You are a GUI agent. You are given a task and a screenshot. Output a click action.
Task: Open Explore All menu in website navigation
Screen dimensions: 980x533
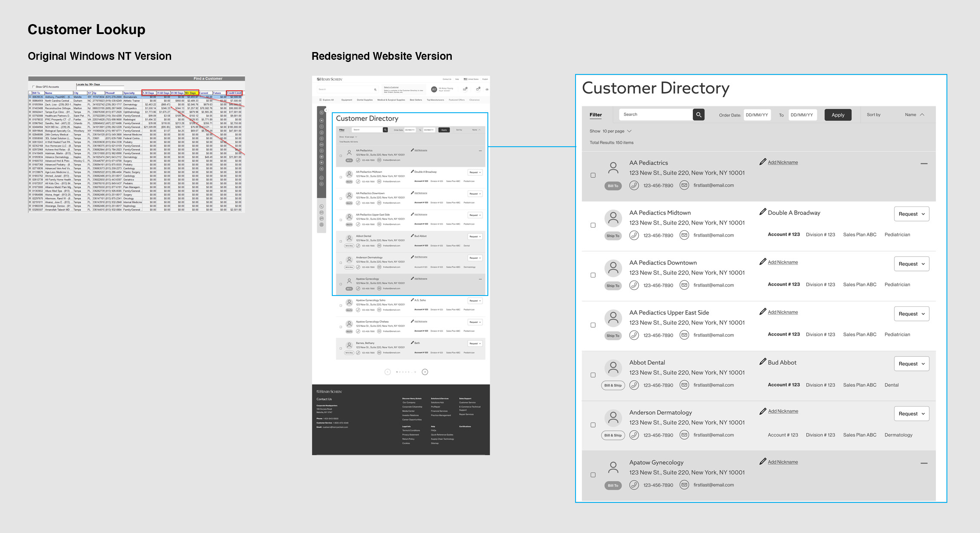pos(326,100)
